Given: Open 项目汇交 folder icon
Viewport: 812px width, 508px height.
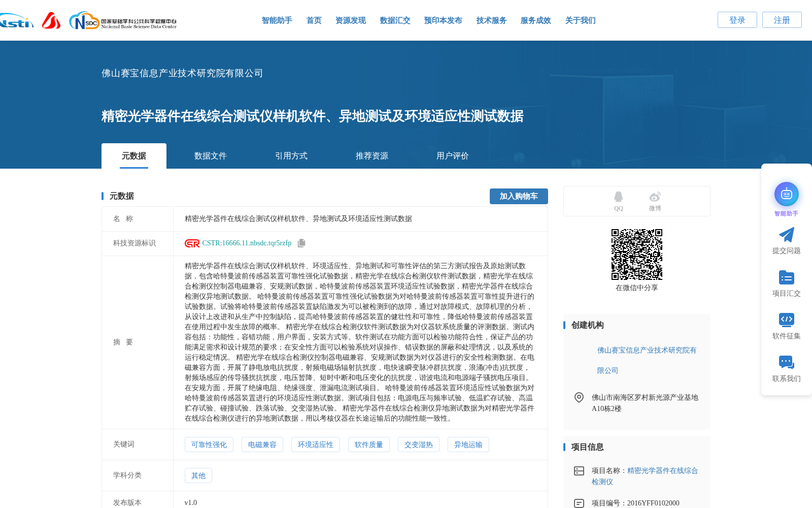Looking at the screenshot, I should tap(787, 277).
